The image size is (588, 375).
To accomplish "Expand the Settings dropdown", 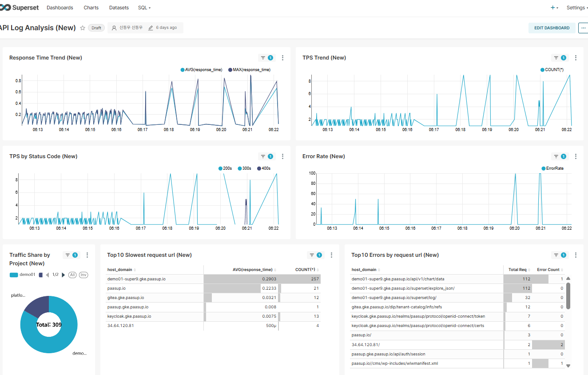I will pyautogui.click(x=576, y=8).
